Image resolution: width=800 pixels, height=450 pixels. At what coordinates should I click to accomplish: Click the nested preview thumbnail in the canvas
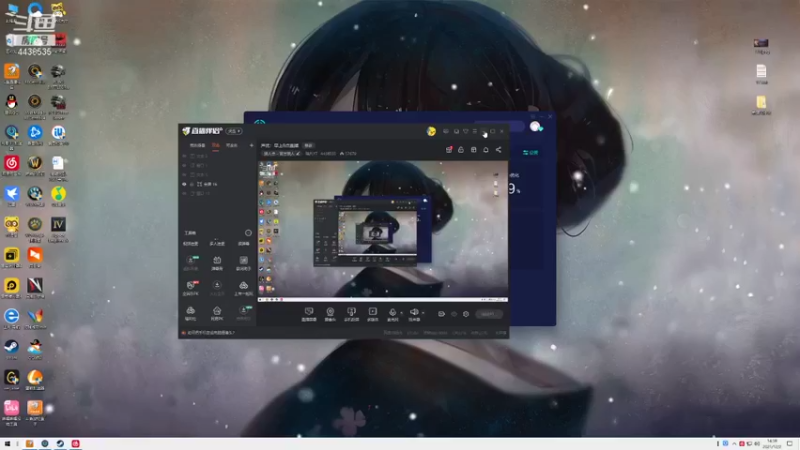(x=365, y=232)
